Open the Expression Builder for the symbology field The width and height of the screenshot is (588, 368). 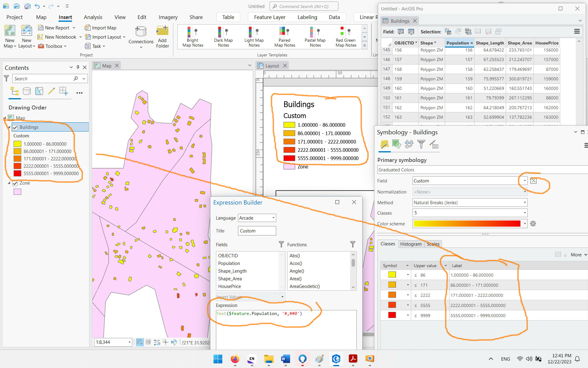(533, 181)
